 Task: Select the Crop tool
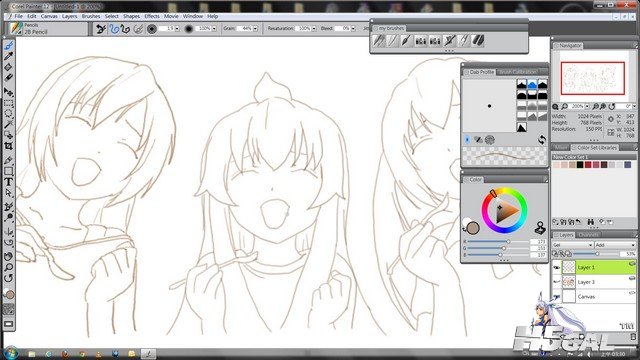click(x=9, y=146)
